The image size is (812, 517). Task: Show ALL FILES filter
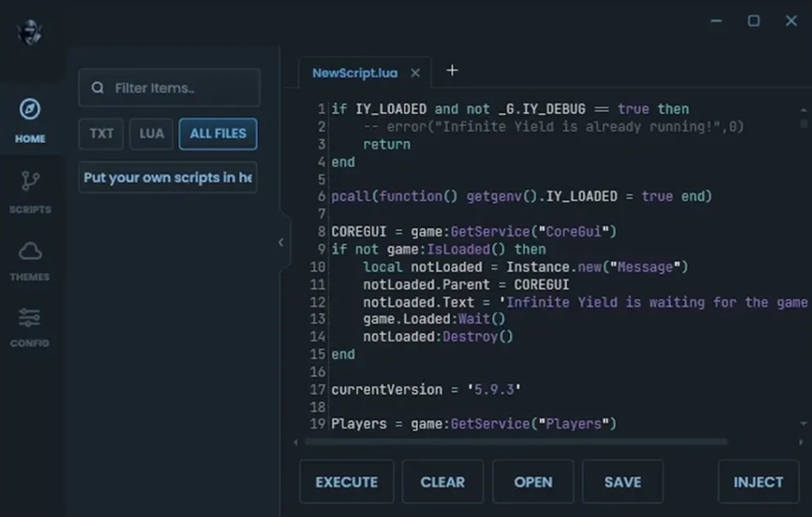(x=218, y=134)
